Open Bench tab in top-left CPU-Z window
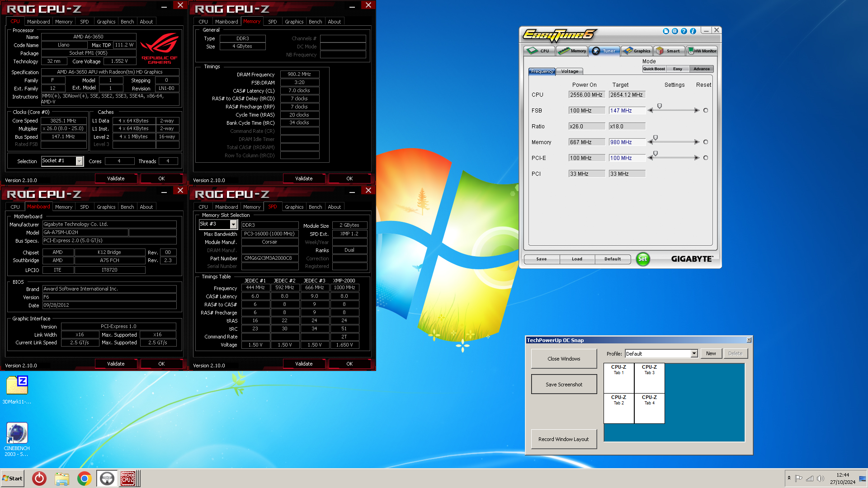This screenshot has width=868, height=488. 127,22
